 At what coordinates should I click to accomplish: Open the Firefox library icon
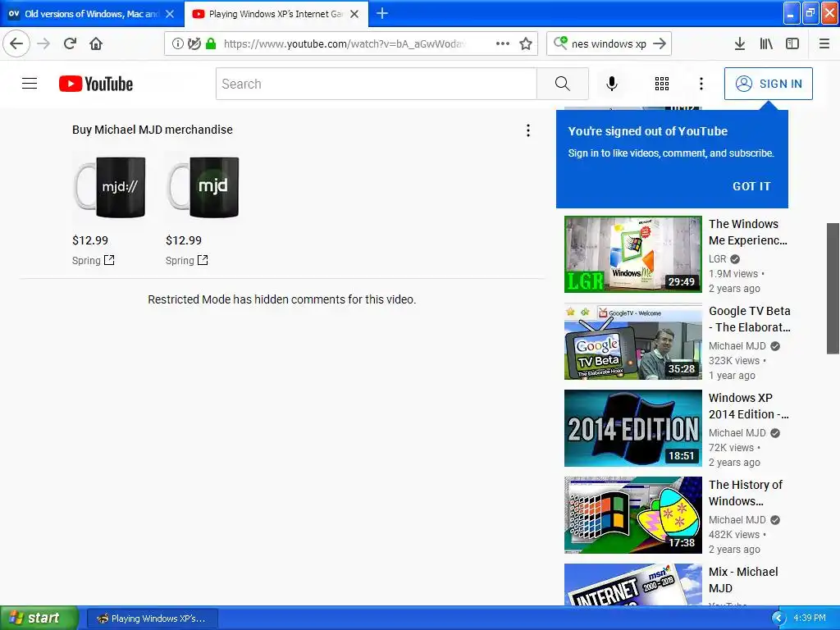coord(766,43)
